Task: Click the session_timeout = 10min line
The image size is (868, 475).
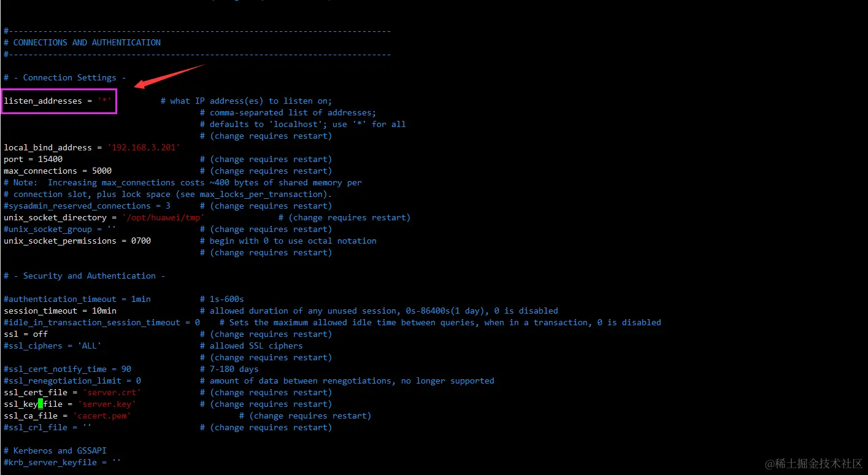Action: point(60,311)
